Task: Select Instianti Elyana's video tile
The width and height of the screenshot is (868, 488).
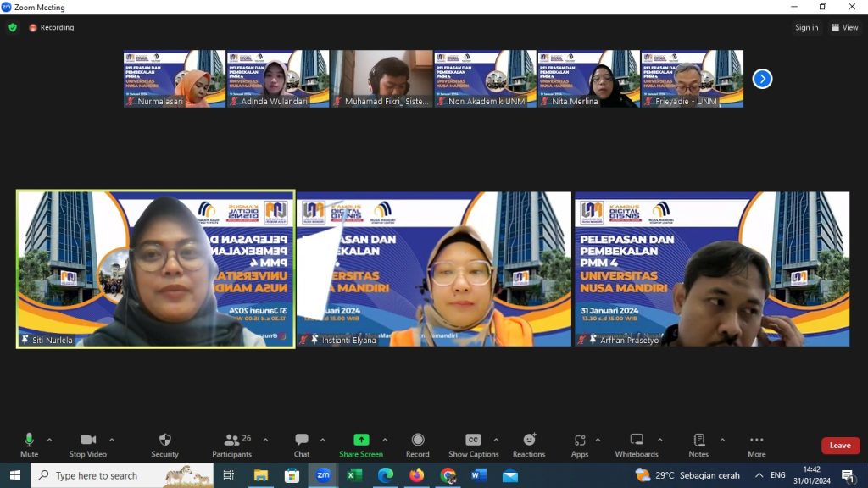Action: pyautogui.click(x=433, y=269)
